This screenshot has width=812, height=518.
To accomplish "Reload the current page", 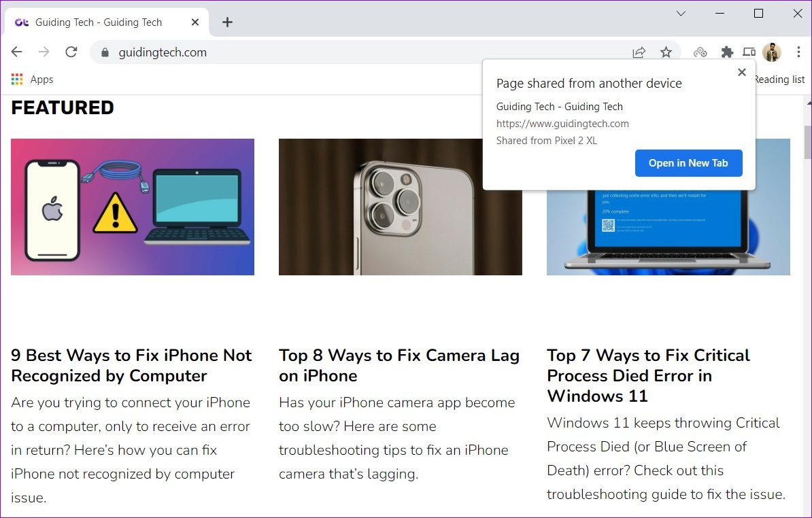I will 71,52.
